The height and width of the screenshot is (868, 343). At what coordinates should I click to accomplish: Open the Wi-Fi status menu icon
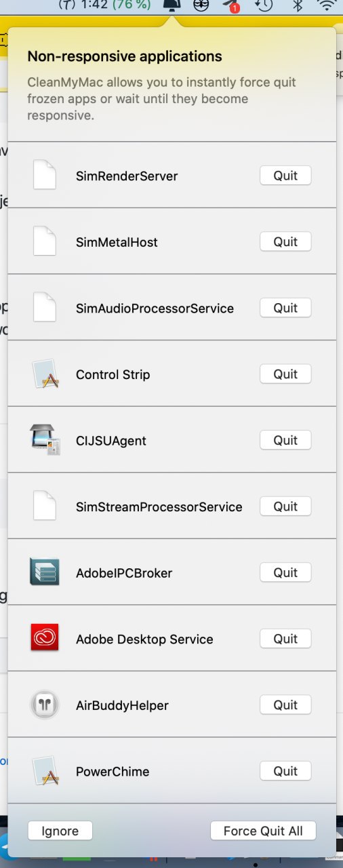click(328, 6)
